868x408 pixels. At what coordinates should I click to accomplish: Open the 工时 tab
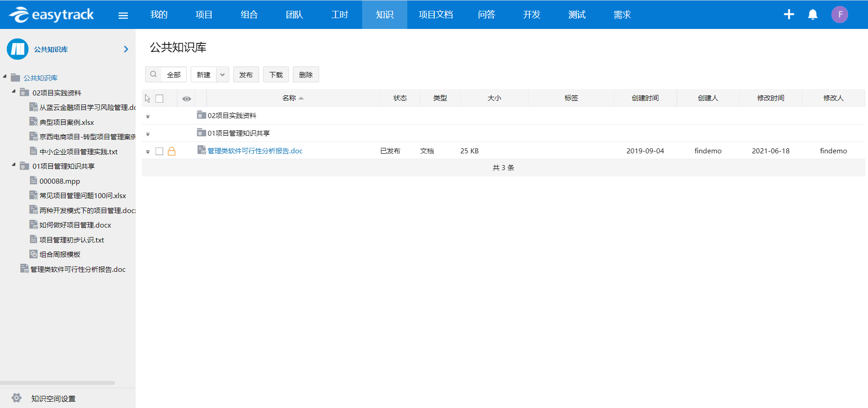coord(340,14)
